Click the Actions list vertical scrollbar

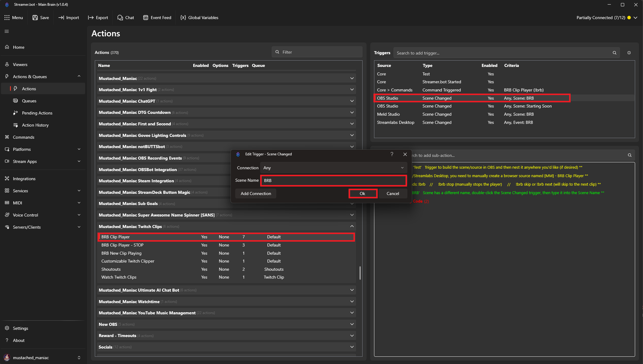(x=360, y=273)
